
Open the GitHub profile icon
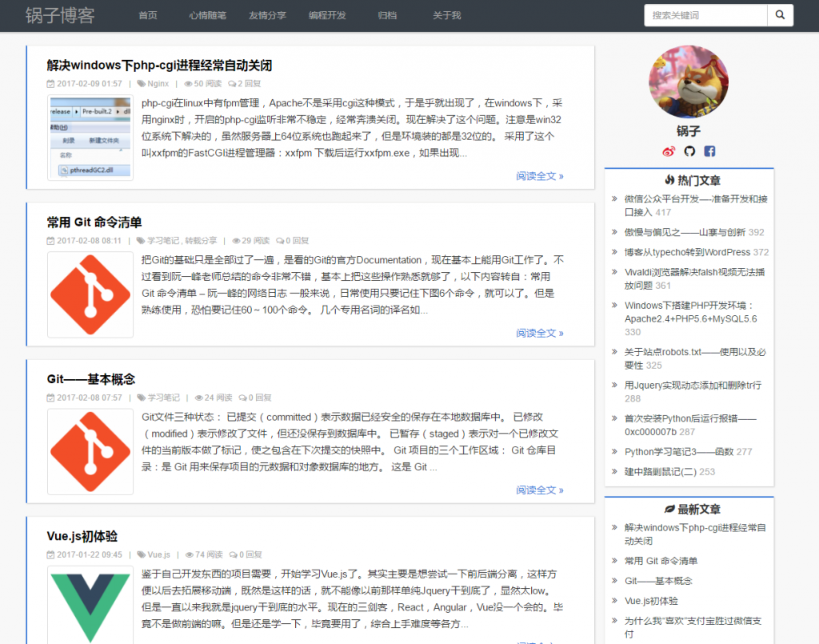click(x=689, y=151)
